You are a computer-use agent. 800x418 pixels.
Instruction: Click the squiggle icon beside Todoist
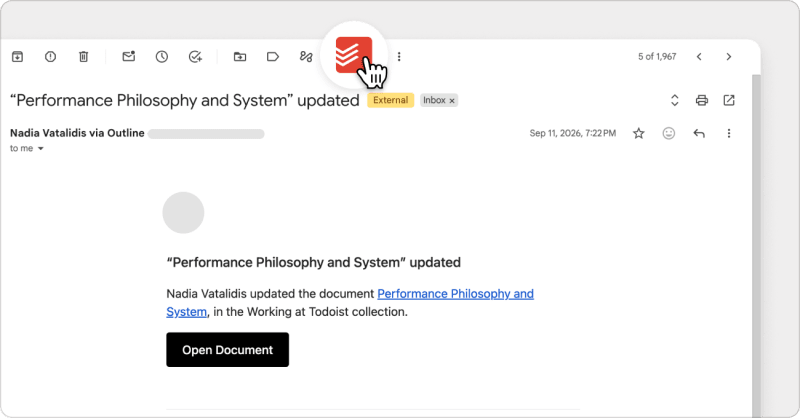[x=306, y=57]
